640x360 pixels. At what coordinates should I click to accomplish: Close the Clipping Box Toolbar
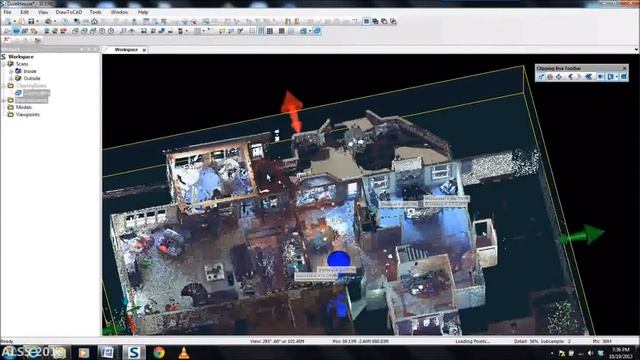click(x=624, y=68)
